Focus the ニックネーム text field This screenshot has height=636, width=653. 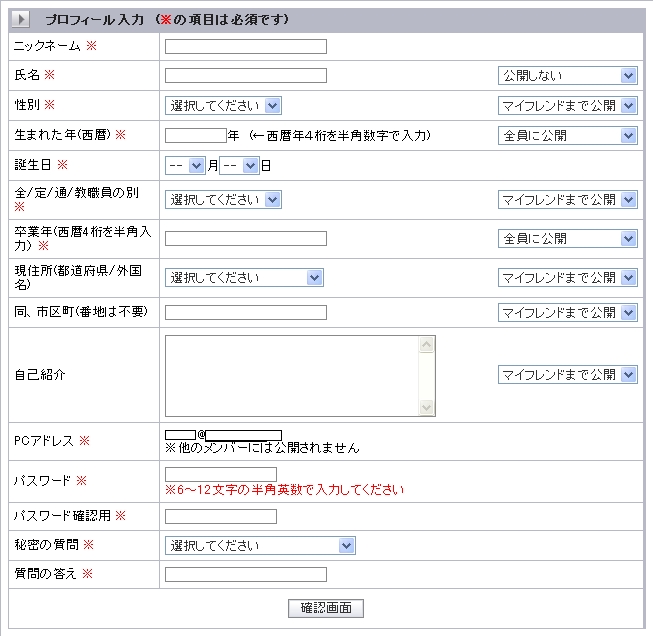click(x=246, y=46)
